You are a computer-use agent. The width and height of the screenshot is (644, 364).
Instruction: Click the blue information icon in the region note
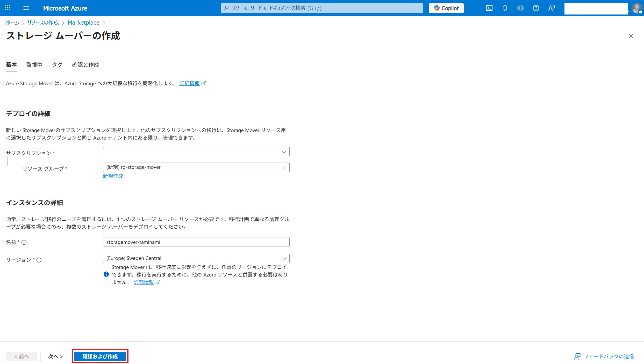(106, 274)
